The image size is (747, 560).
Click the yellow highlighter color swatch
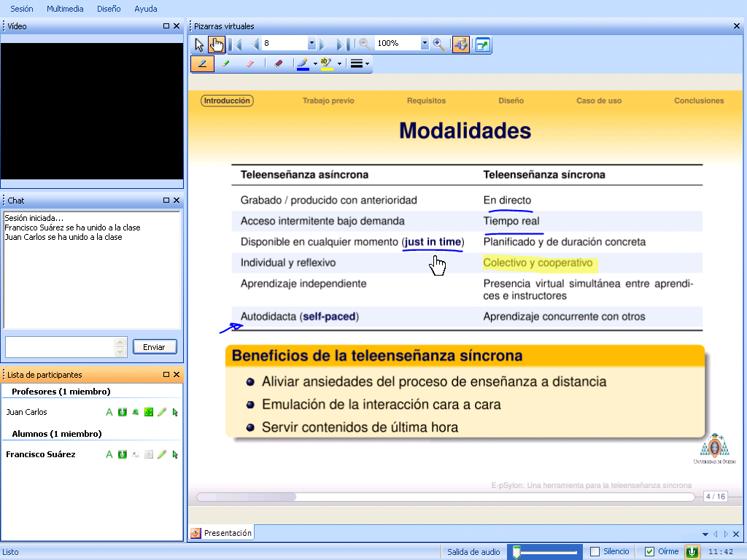pos(326,64)
